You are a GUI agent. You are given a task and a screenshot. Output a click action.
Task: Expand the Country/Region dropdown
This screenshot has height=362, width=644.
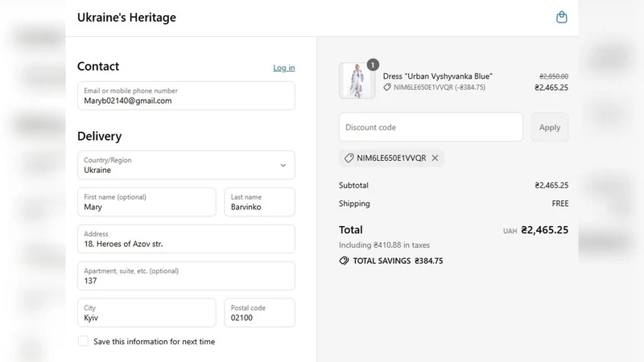point(186,165)
